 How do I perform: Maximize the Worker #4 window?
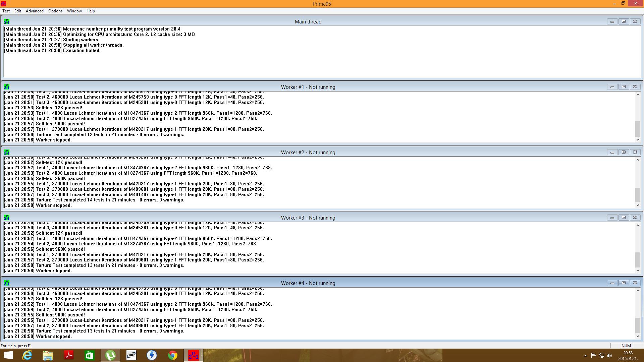[x=624, y=283]
